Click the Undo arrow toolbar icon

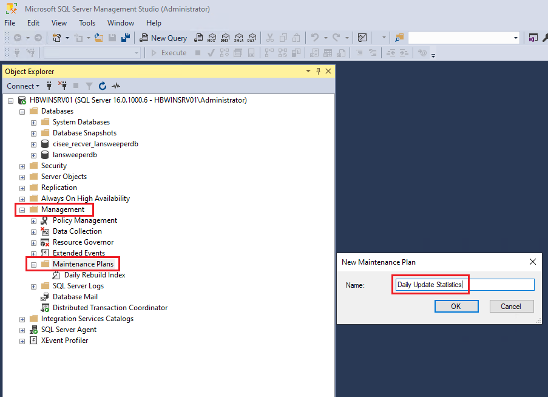(315, 37)
